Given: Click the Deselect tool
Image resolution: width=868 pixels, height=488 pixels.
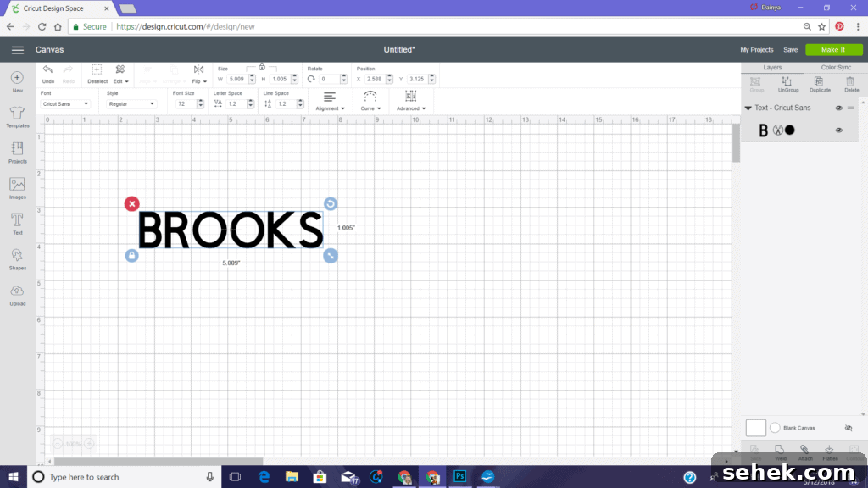Looking at the screenshot, I should [x=97, y=74].
